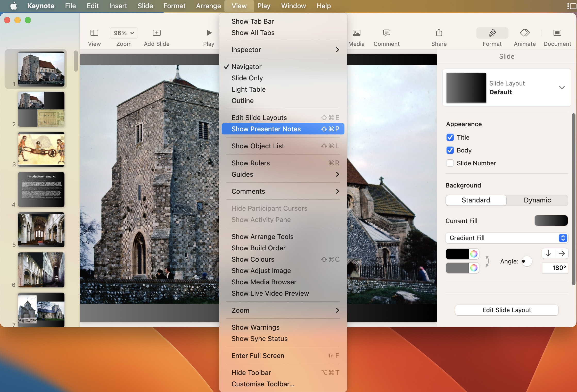Click the Add Slide toolbar icon
The width and height of the screenshot is (577, 392).
click(156, 33)
